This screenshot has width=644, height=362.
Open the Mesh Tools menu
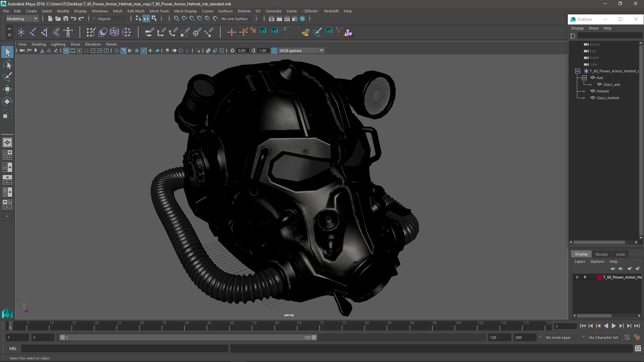click(x=159, y=11)
